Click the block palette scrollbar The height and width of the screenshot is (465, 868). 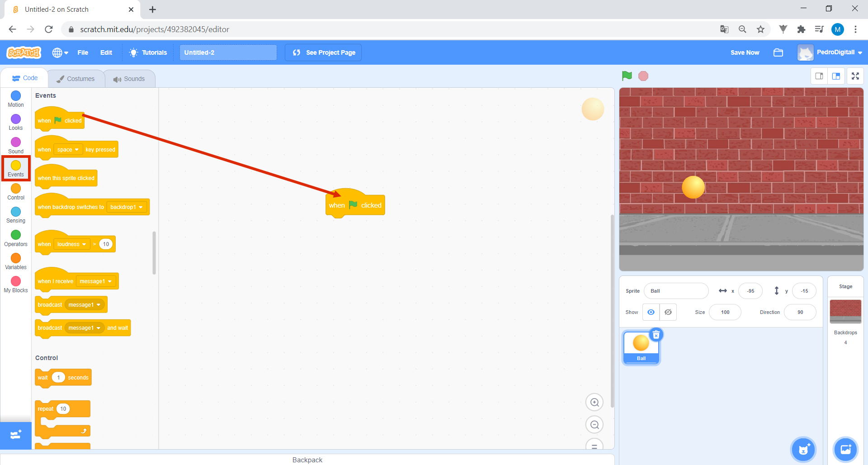pyautogui.click(x=154, y=253)
